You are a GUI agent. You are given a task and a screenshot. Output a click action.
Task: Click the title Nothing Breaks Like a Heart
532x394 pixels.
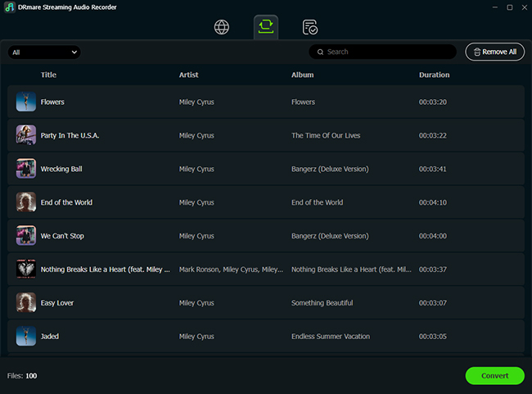tap(106, 269)
